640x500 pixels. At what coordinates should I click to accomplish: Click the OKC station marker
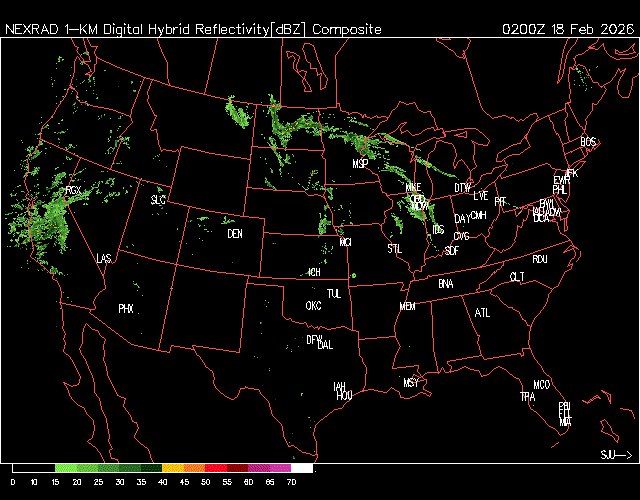(313, 306)
